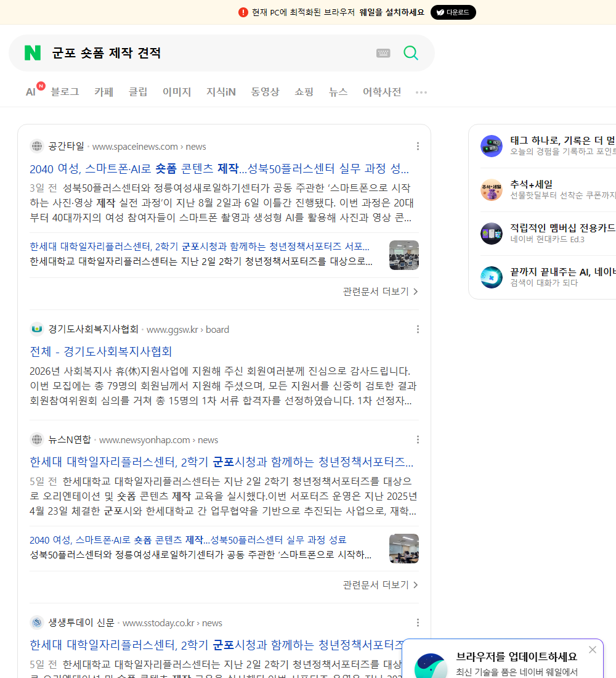The image size is (616, 678).
Task: Click the 경기도사회복지사협회 favicon
Action: 37,329
